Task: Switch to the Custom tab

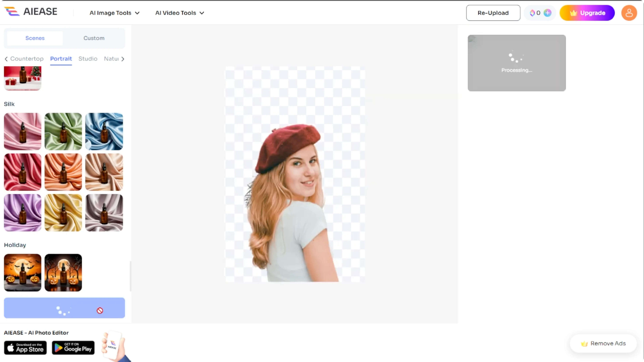Action: point(94,38)
